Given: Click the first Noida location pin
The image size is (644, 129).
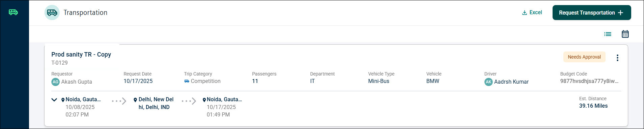Looking at the screenshot, I should pyautogui.click(x=63, y=100).
